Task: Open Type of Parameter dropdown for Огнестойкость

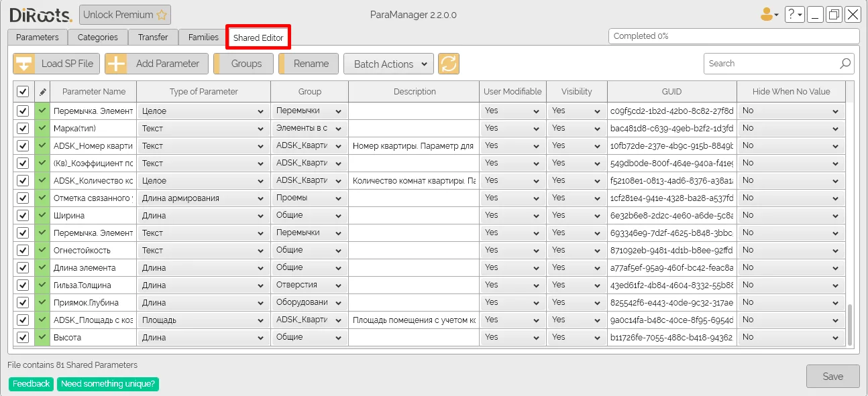Action: (203, 250)
